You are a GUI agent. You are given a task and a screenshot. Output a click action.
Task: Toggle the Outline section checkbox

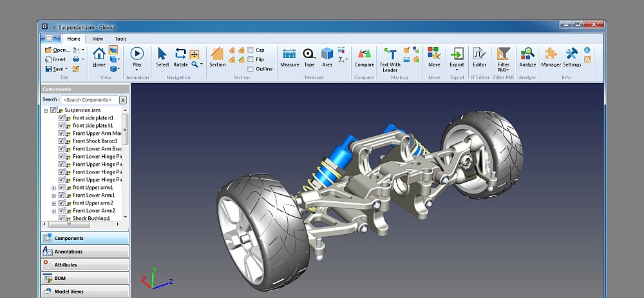pos(251,68)
